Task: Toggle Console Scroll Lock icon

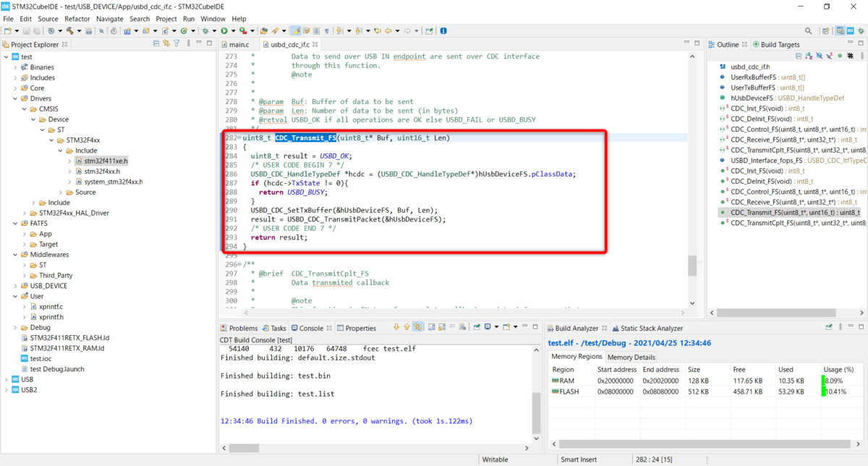Action: click(441, 328)
